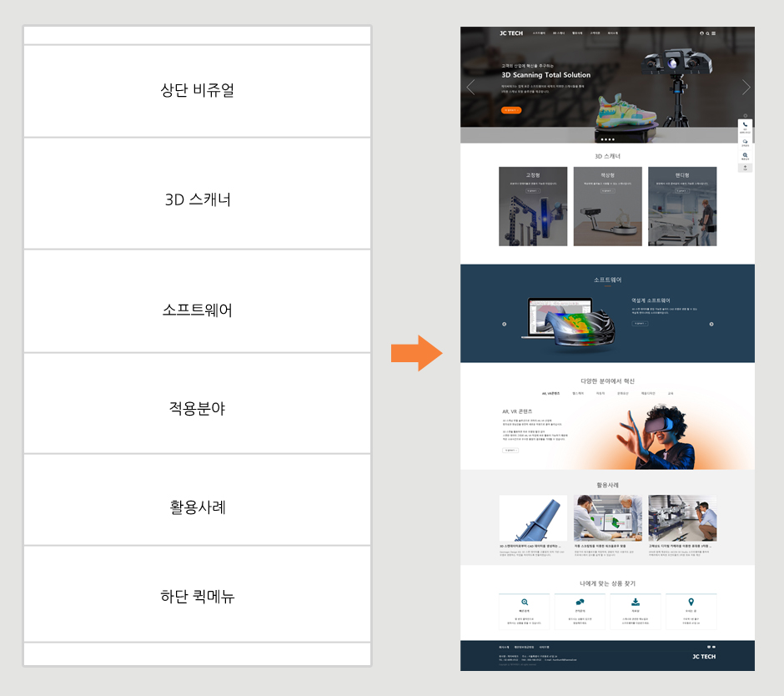
Task: Click right arrow of software carousel
Action: 711,324
